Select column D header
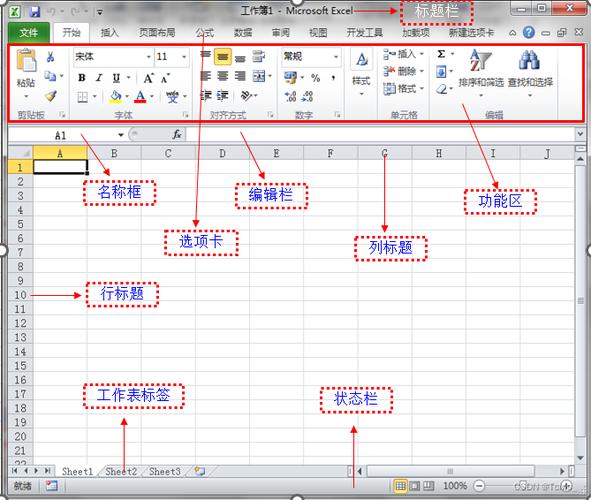This screenshot has height=500, width=591. [222, 153]
